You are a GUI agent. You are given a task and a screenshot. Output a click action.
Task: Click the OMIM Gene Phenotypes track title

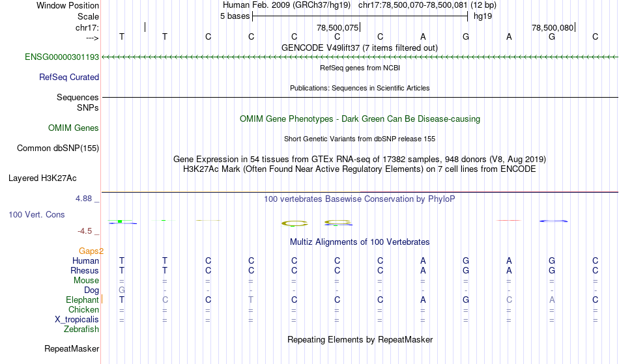pyautogui.click(x=360, y=119)
